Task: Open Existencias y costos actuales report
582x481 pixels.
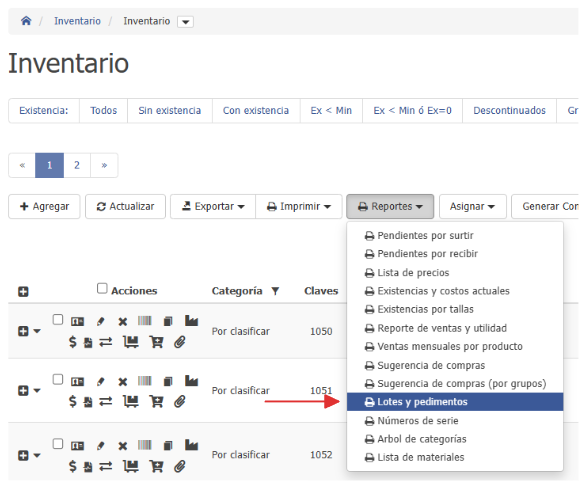Action: [x=455, y=291]
